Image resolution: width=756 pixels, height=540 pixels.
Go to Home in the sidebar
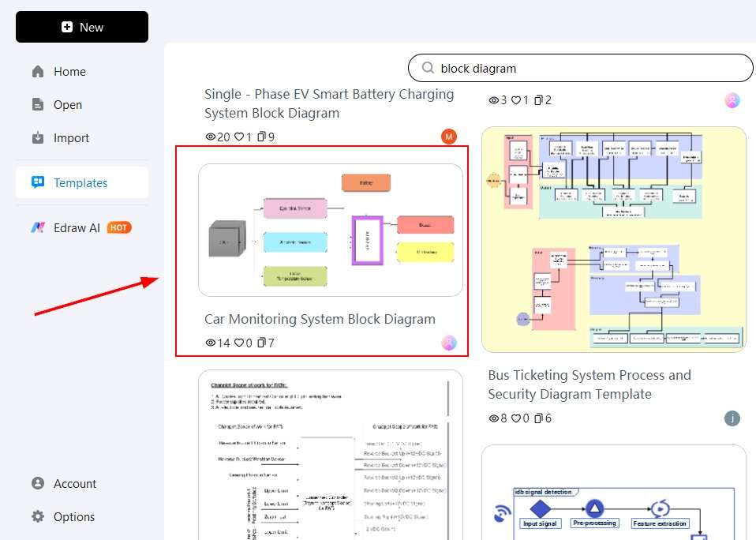(69, 71)
